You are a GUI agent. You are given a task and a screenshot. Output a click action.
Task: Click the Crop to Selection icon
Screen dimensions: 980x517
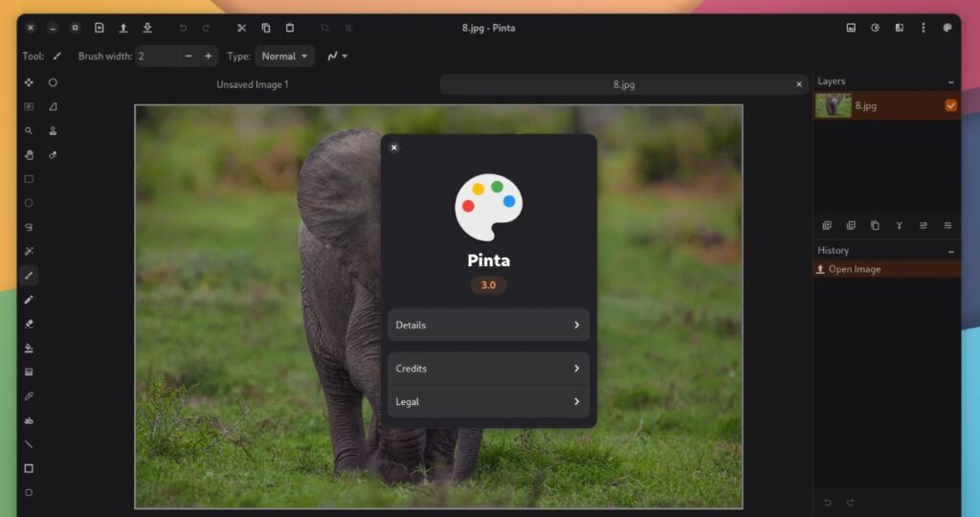[x=324, y=28]
